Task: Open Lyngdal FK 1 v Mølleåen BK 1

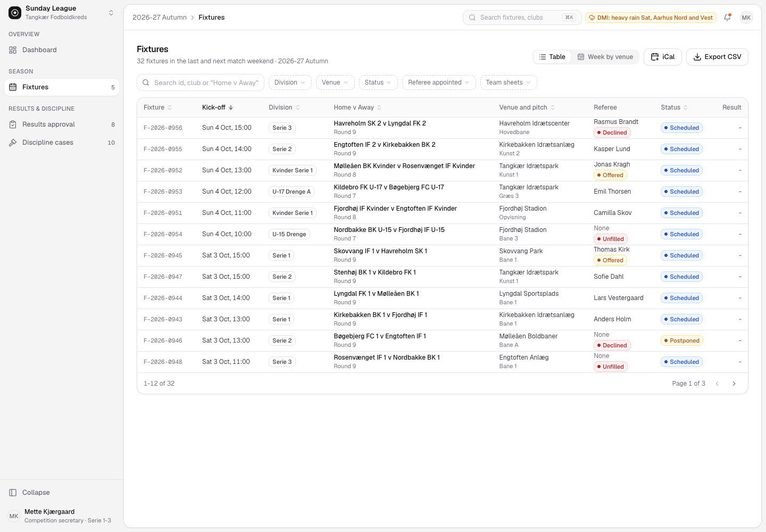Action: click(377, 294)
